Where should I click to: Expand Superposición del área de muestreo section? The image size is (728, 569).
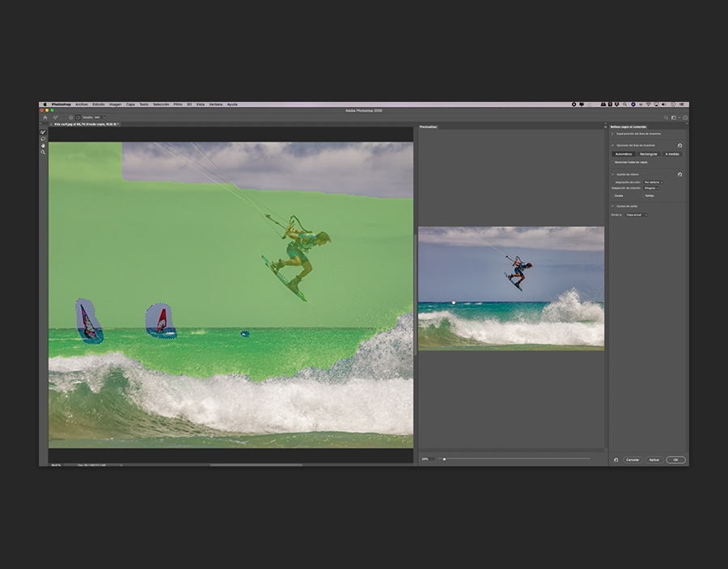(x=612, y=133)
